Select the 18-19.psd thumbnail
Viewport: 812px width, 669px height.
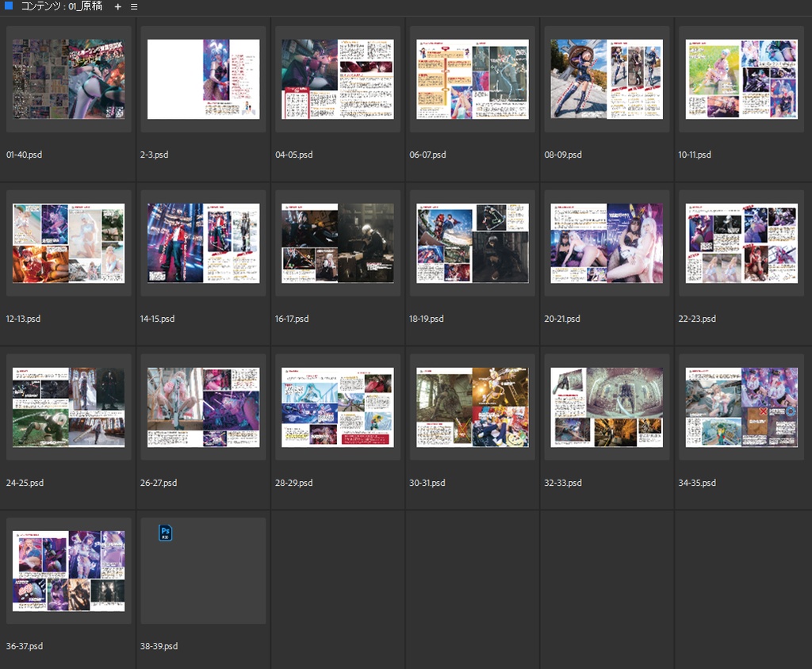coord(473,243)
